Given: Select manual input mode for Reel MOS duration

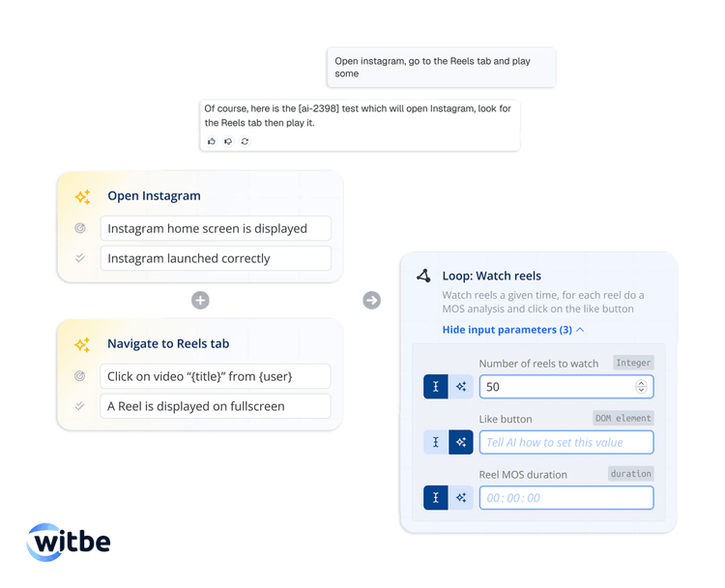Looking at the screenshot, I should coord(436,497).
